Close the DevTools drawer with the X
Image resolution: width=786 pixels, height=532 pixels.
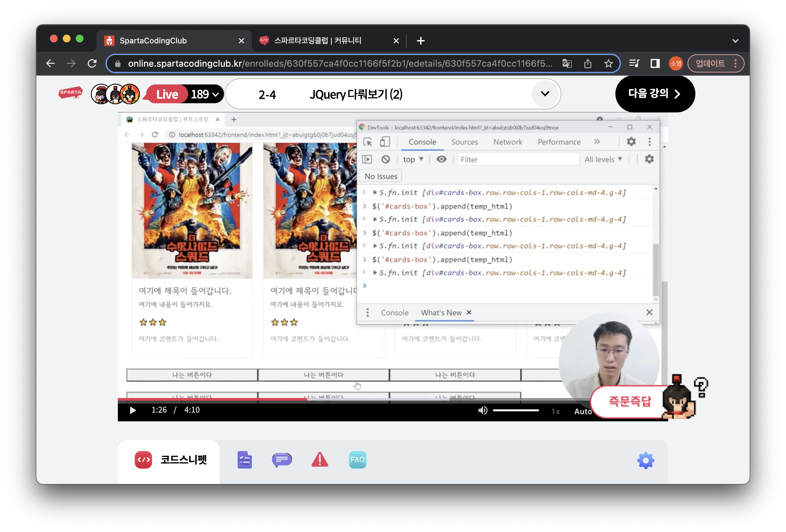(x=649, y=312)
